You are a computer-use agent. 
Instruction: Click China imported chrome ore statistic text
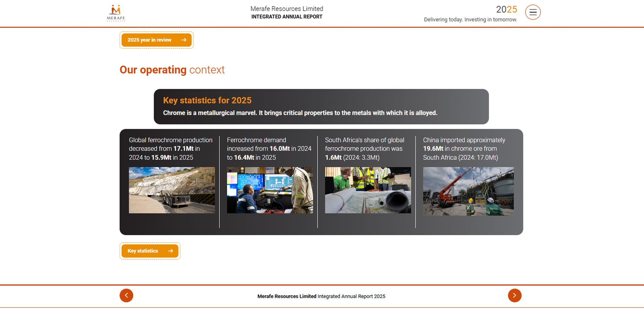pyautogui.click(x=464, y=149)
